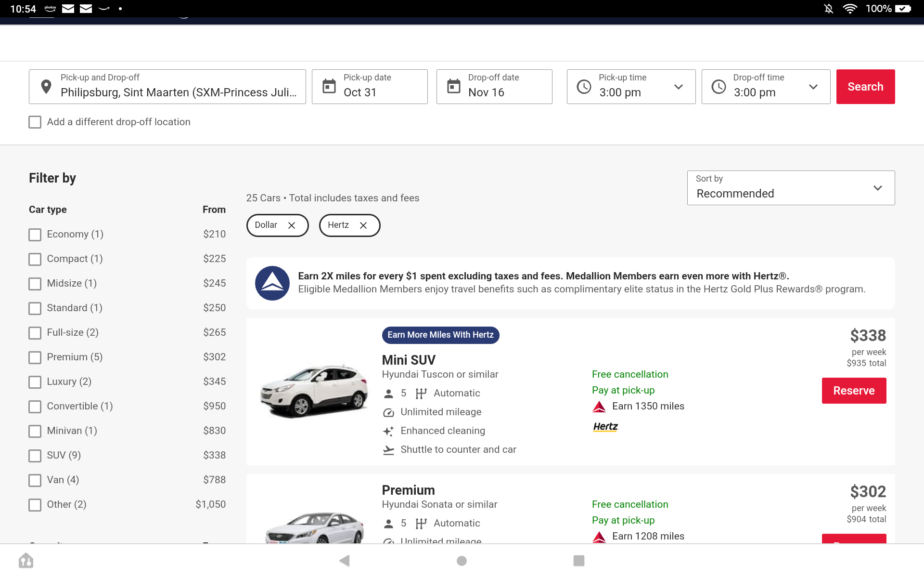Tap the 25 Cars results summary text

pyautogui.click(x=333, y=198)
